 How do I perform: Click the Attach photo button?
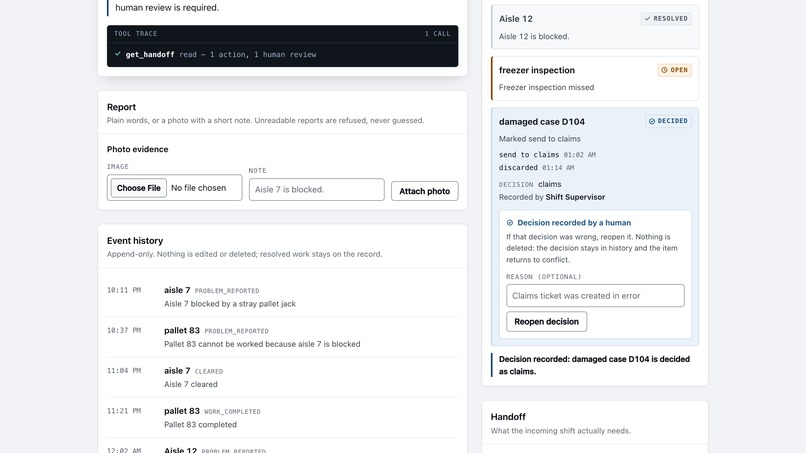click(425, 191)
